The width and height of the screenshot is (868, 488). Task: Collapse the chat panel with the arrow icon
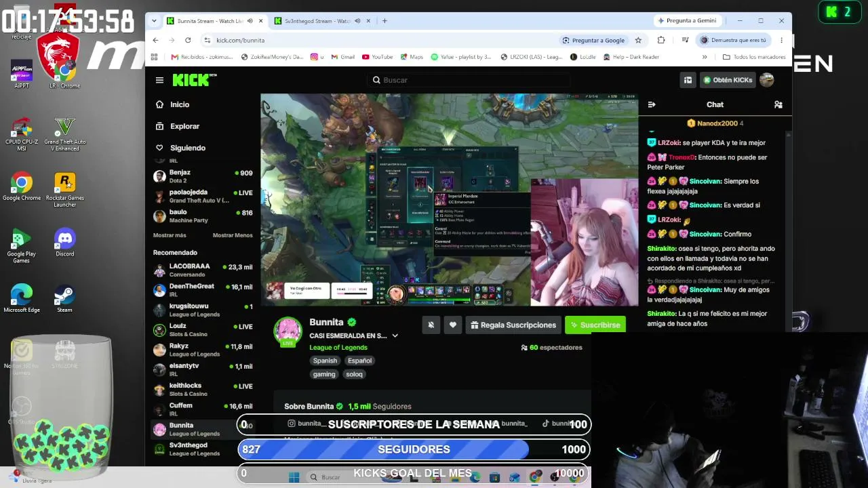pyautogui.click(x=652, y=104)
